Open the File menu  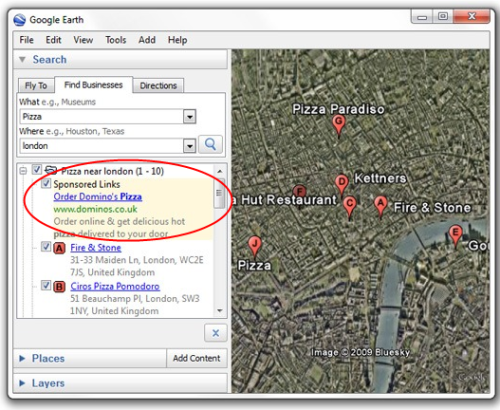27,40
